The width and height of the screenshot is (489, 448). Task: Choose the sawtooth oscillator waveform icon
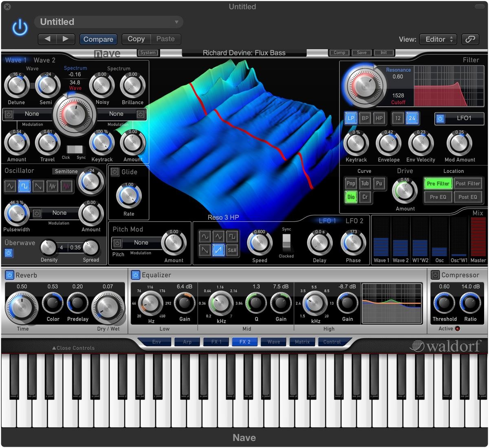[38, 186]
